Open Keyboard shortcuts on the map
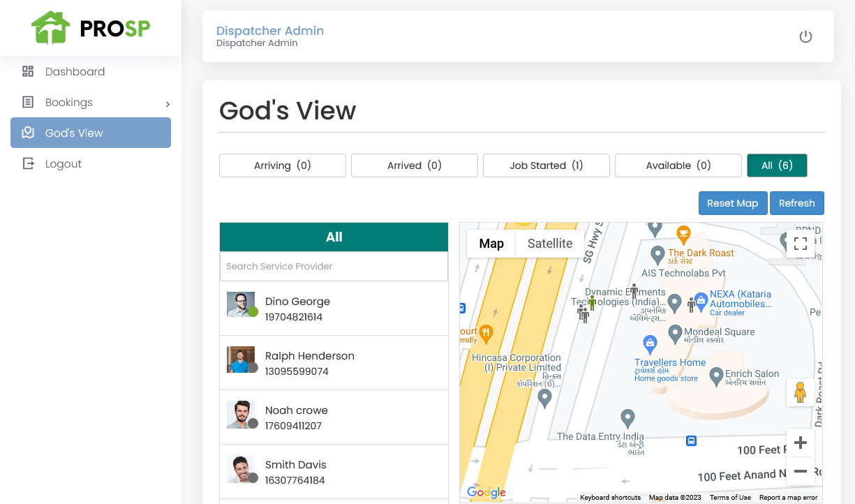Viewport: 855px width, 504px height. pos(610,498)
